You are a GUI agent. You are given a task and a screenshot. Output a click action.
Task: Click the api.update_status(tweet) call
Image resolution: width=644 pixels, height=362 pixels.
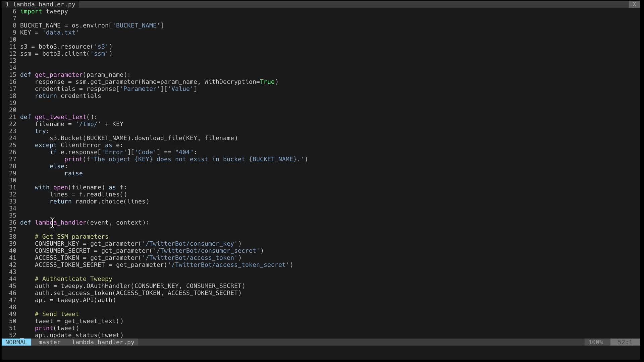click(x=79, y=335)
